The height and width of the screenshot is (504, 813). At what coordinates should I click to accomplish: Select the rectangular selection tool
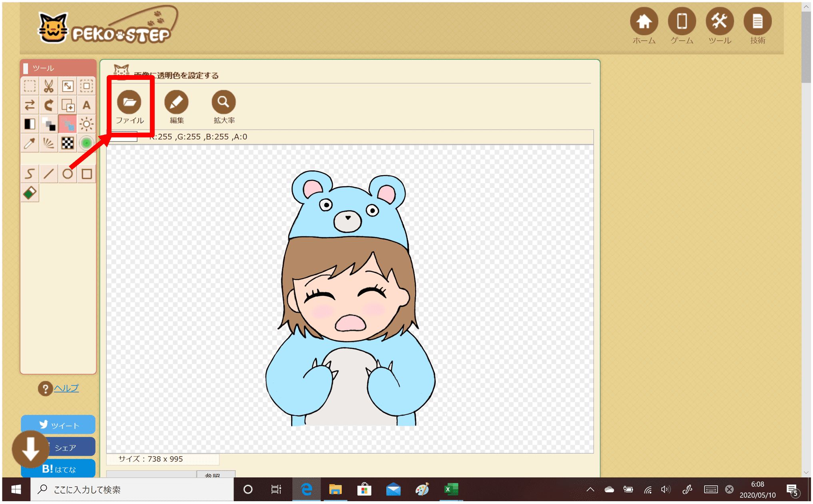coord(30,86)
